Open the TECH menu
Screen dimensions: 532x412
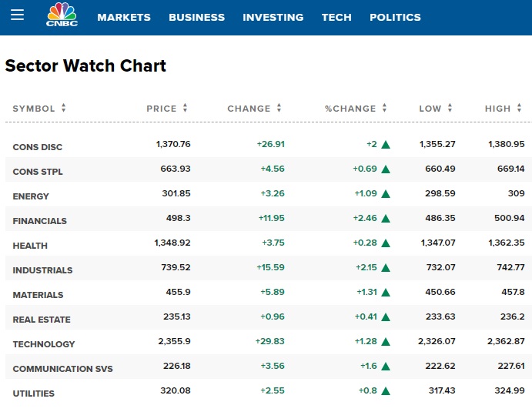(336, 17)
